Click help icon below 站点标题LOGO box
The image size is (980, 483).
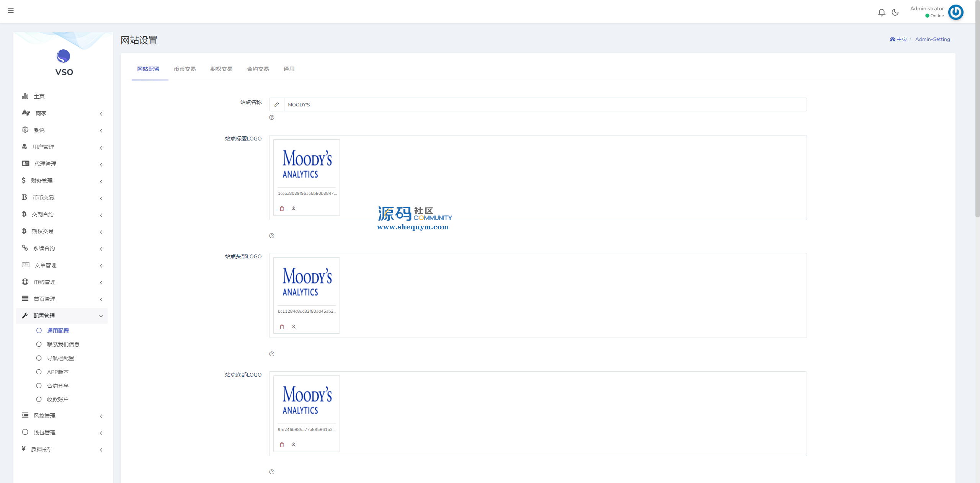click(x=272, y=236)
